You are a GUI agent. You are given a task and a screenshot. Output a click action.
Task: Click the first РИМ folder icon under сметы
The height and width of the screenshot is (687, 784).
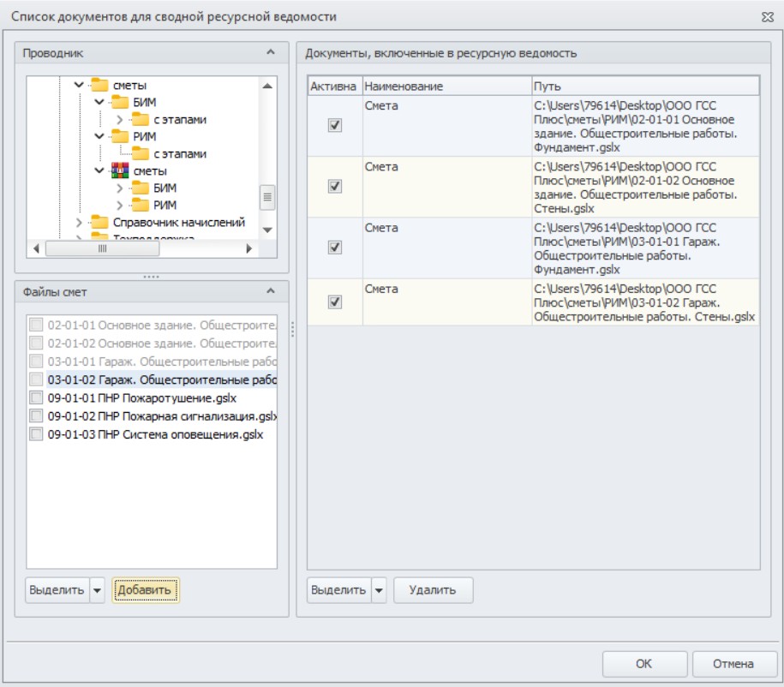[x=119, y=136]
